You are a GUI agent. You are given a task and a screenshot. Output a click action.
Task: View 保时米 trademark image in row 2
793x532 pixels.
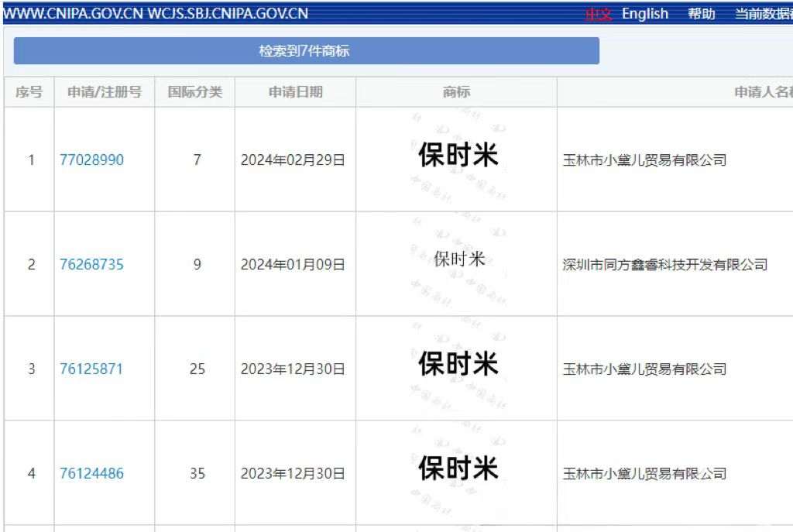coord(459,259)
